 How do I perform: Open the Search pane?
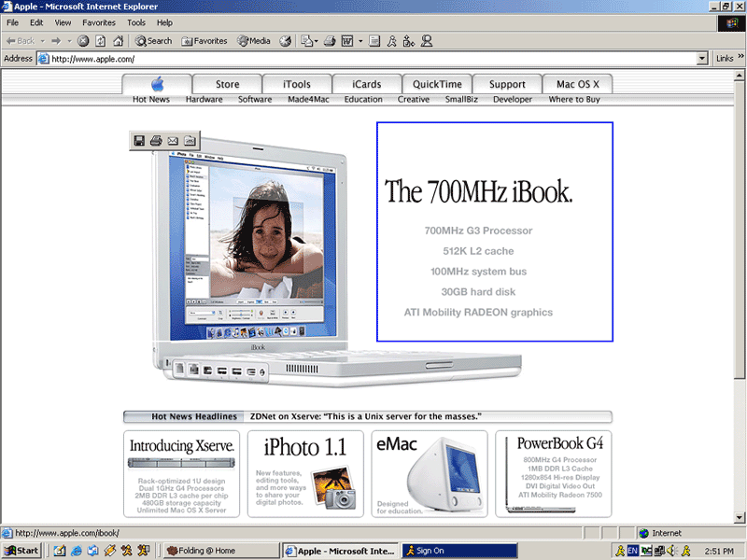point(153,41)
